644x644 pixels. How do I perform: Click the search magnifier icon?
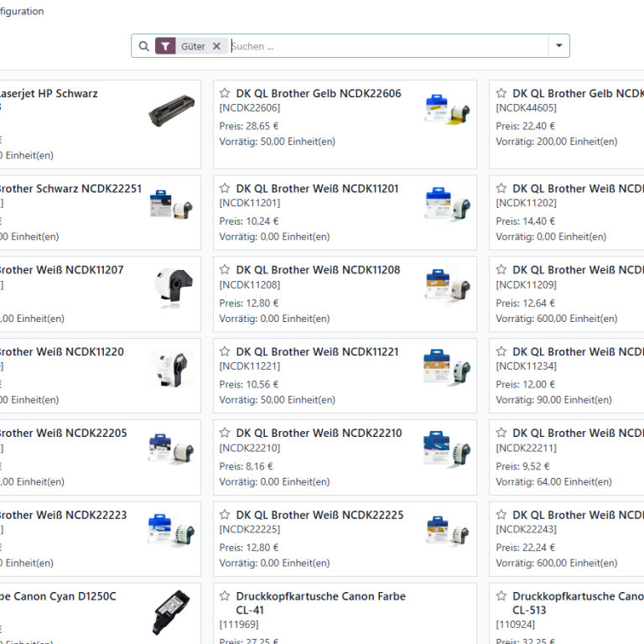[143, 46]
